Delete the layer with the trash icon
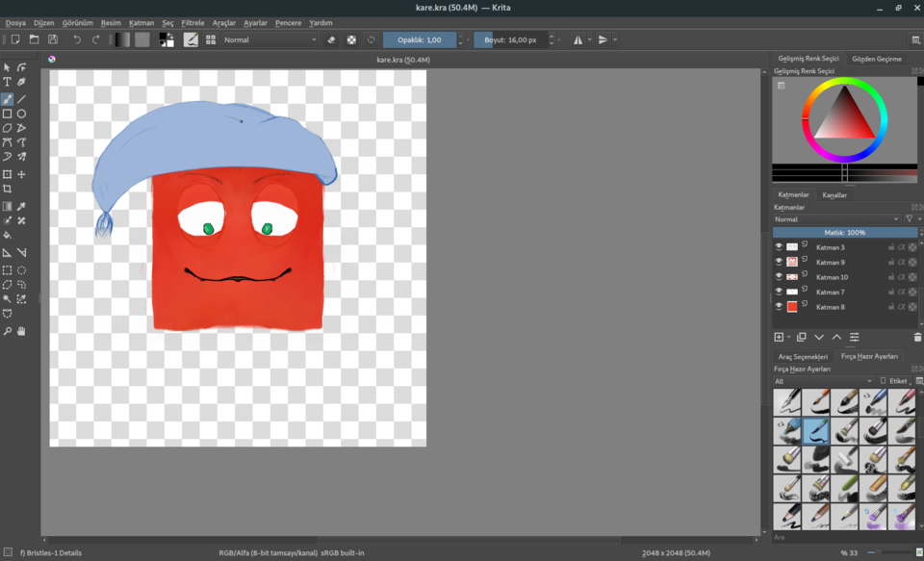The image size is (924, 561). (x=916, y=338)
